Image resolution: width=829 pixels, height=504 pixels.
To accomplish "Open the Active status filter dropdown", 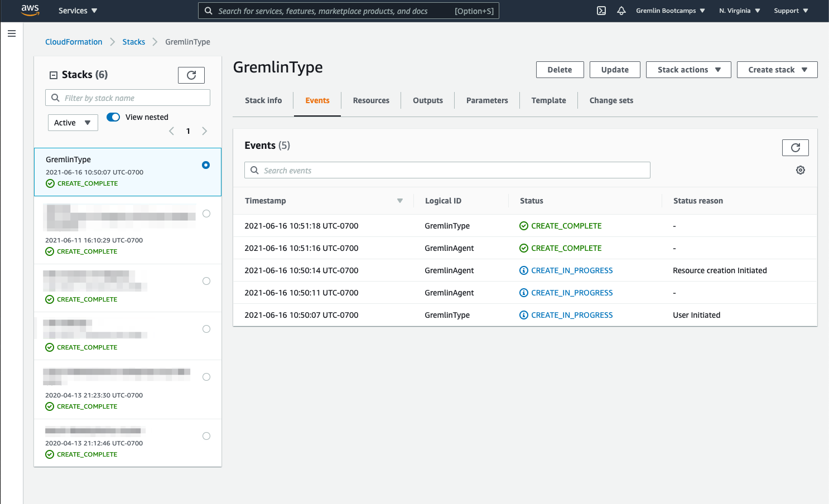I will pos(73,123).
